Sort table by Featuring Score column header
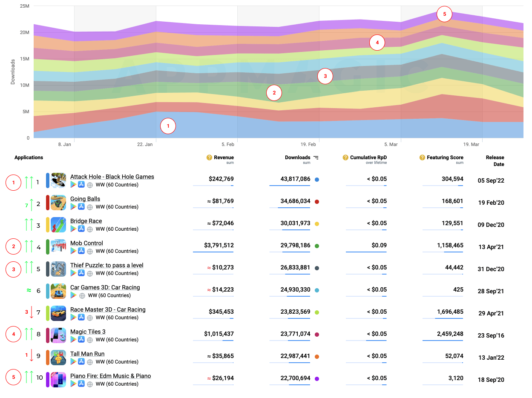The width and height of the screenshot is (532, 398). point(445,157)
